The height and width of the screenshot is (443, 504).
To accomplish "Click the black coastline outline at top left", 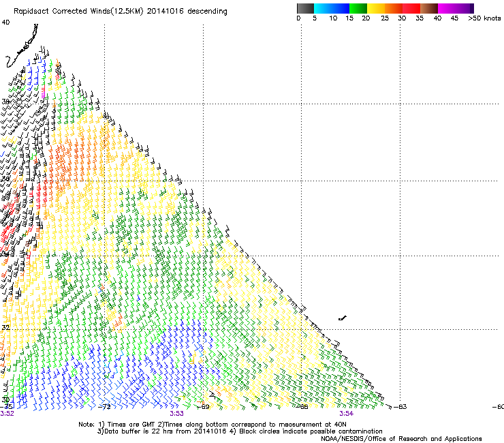I will [22, 46].
